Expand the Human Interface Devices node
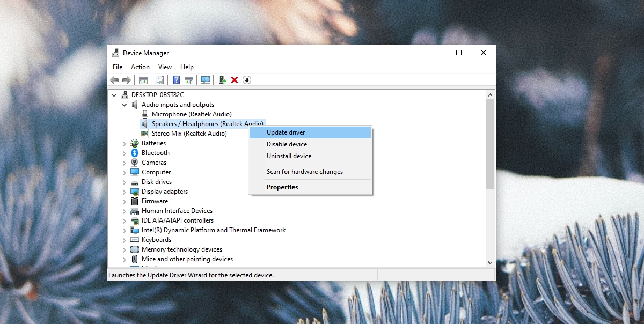The width and height of the screenshot is (644, 324). coord(124,211)
